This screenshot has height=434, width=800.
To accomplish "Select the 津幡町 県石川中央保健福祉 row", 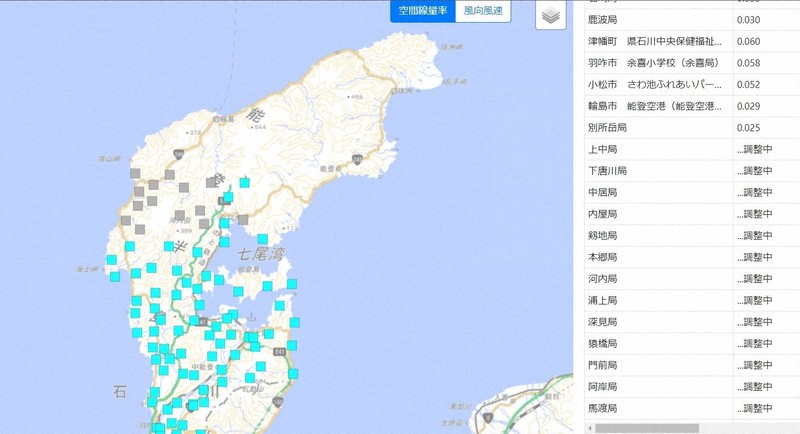I will click(x=692, y=41).
